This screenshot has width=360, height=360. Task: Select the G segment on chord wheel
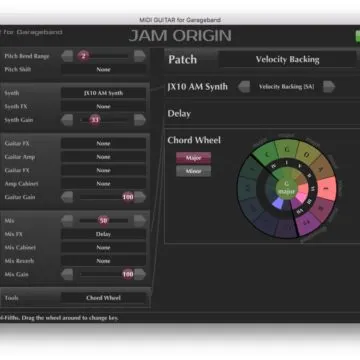[286, 149]
